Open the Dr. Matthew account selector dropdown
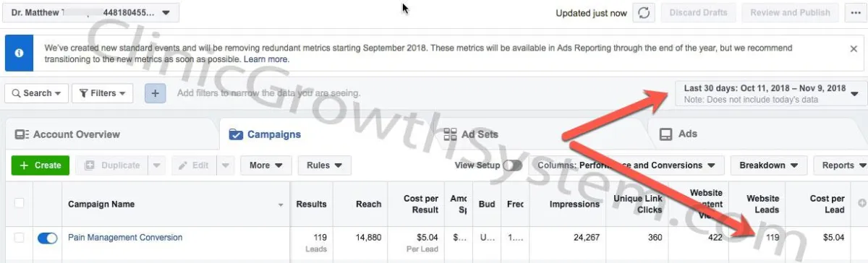Viewport: 868px width, 263px height. click(92, 12)
